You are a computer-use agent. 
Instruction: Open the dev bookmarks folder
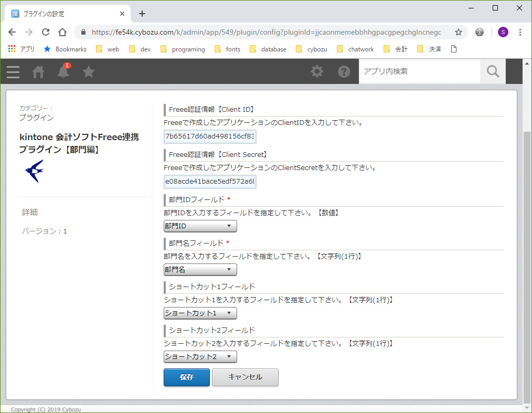point(140,49)
